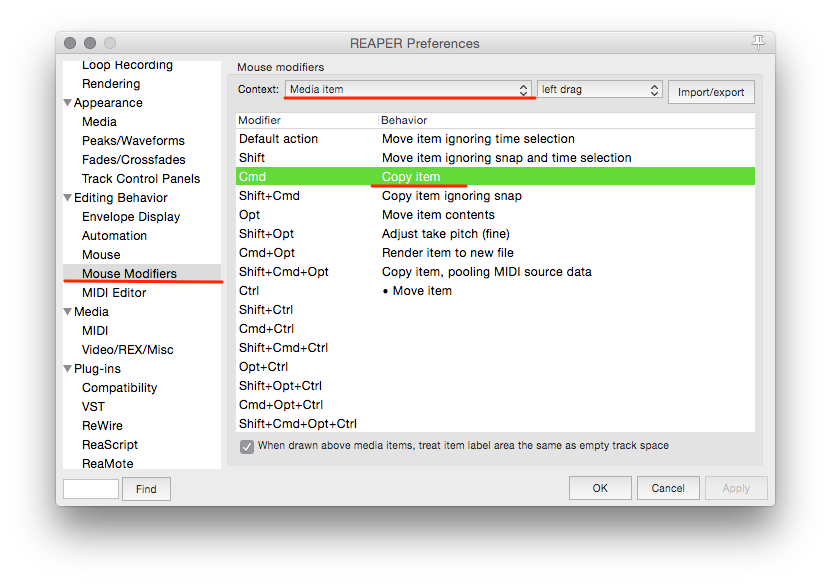Image resolution: width=831 pixels, height=586 pixels.
Task: Click the Render item to new file behavior
Action: point(448,253)
